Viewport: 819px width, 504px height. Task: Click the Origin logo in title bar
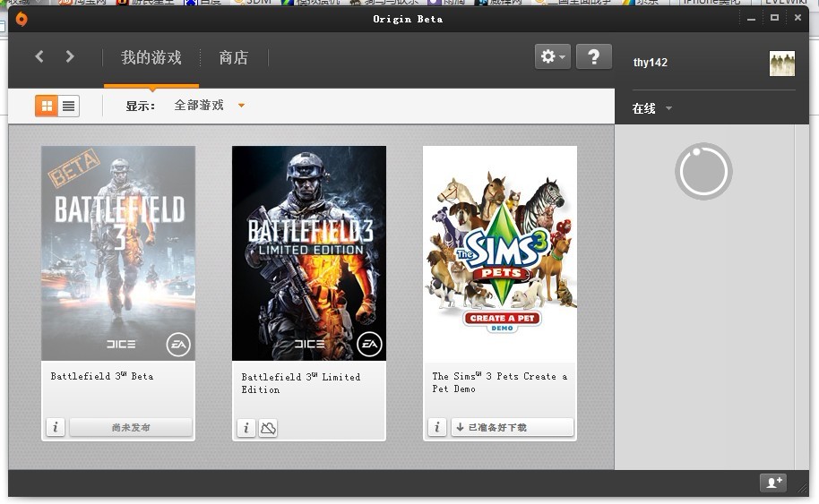[22, 19]
